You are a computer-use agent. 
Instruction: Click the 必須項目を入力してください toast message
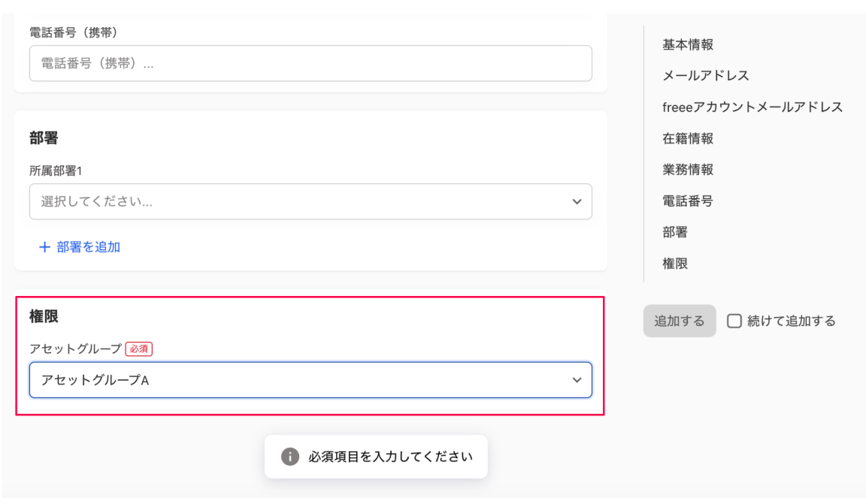pyautogui.click(x=390, y=457)
